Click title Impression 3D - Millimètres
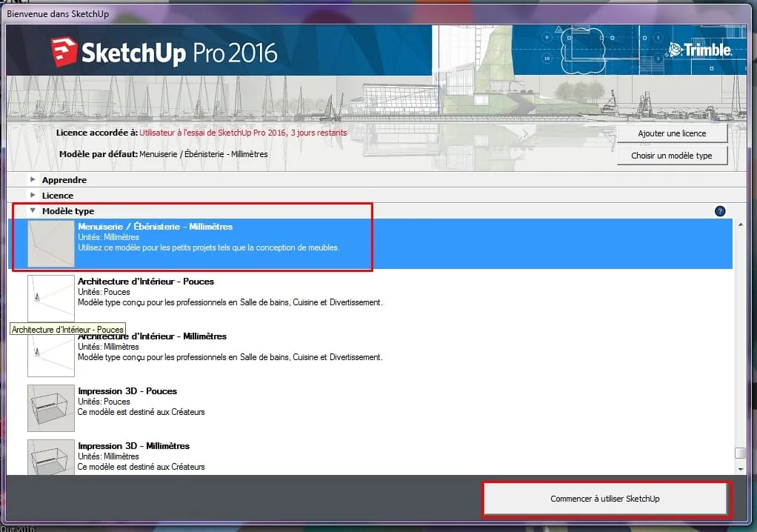 tap(134, 446)
